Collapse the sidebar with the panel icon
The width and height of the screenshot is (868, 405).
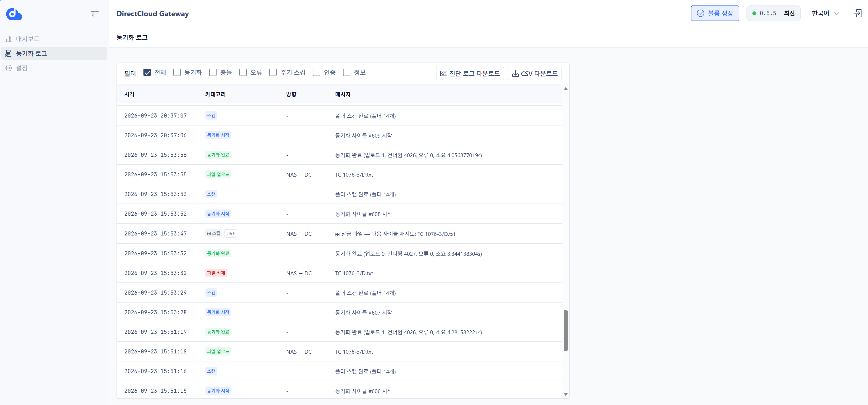click(x=95, y=14)
